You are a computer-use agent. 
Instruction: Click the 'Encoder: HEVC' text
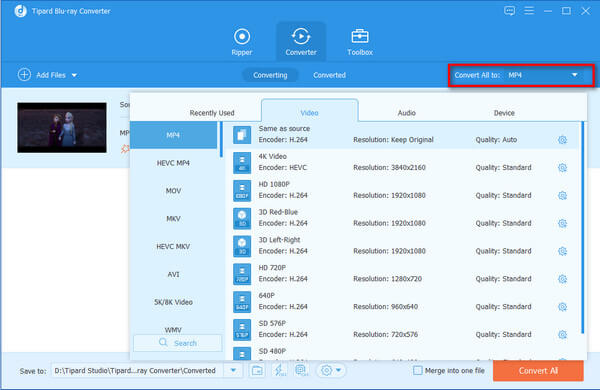click(283, 168)
